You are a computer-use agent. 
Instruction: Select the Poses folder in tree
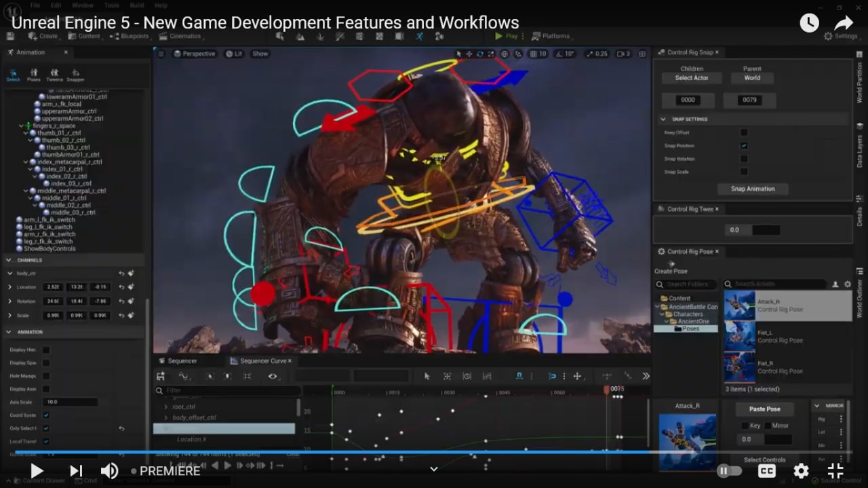[686, 329]
